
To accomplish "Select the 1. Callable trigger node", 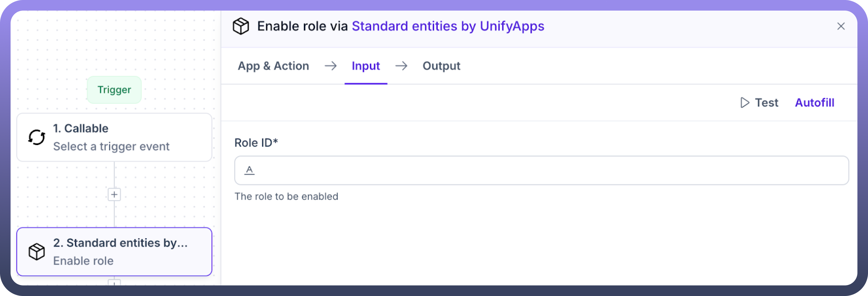I will (x=114, y=137).
